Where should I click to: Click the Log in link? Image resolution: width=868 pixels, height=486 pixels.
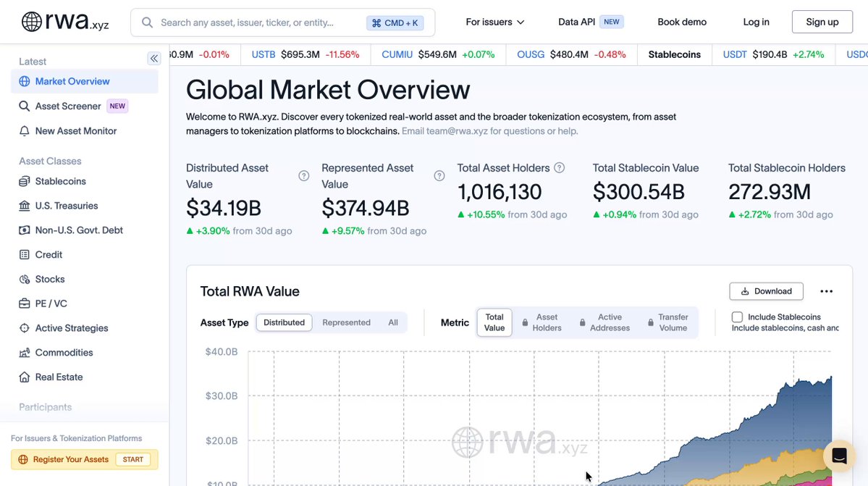[757, 22]
